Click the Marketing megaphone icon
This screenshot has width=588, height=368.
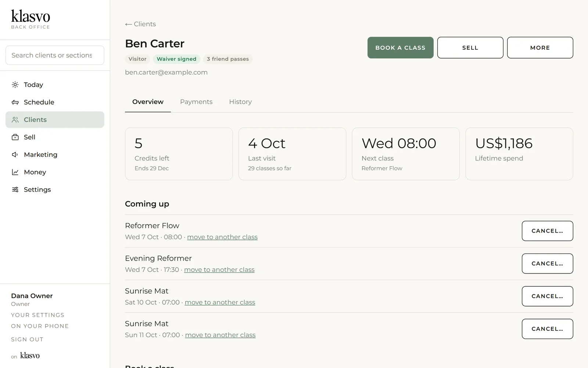[15, 155]
